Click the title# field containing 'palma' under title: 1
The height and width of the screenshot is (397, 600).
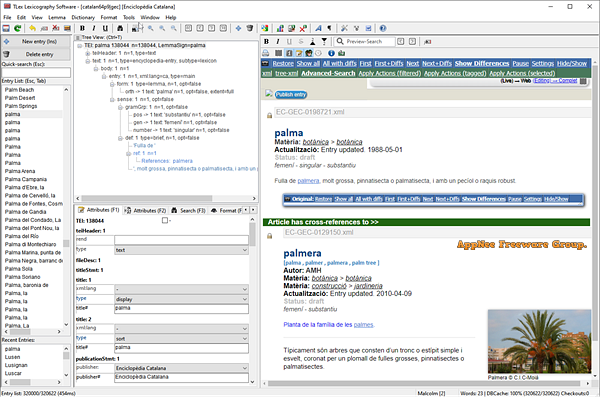181,309
